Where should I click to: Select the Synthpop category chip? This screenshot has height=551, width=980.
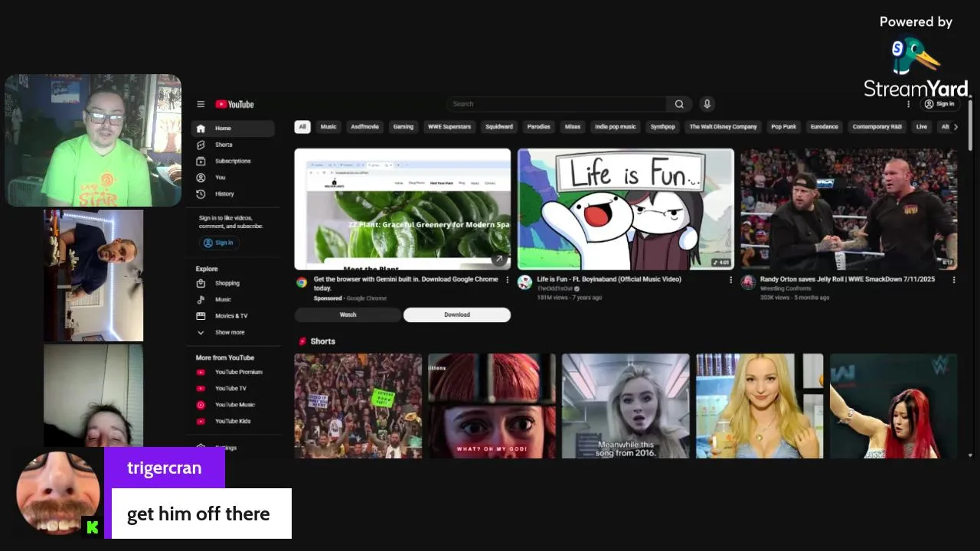coord(663,127)
